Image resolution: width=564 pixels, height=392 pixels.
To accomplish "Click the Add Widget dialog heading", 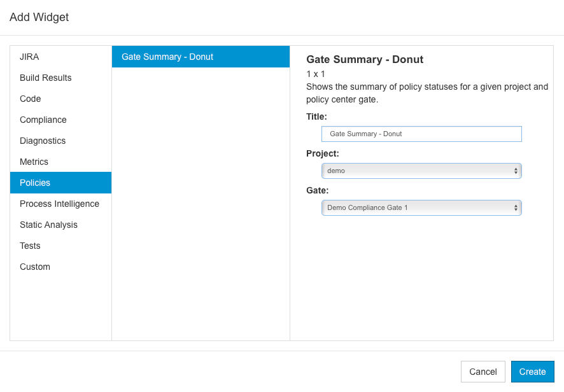I will coord(39,17).
